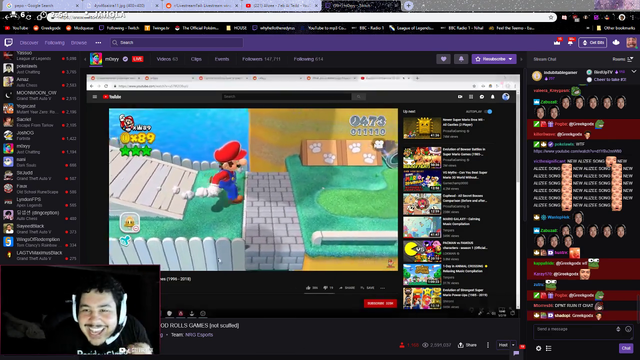Open the Videos tab on channel
This screenshot has width=640, height=360.
(x=167, y=59)
